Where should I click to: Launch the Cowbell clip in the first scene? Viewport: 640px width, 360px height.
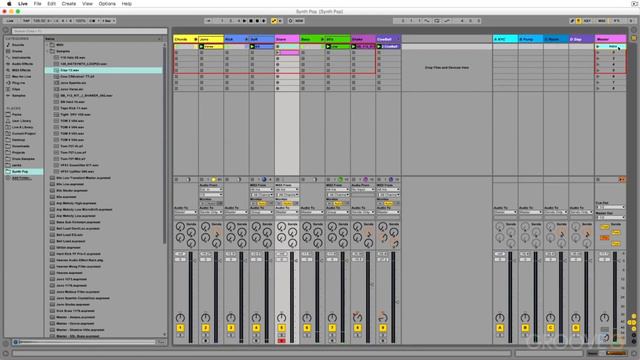tap(379, 47)
